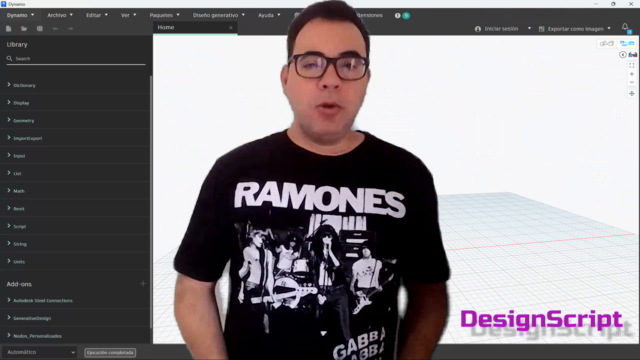Open file using folder toolbar icon
This screenshot has width=640, height=360.
[24, 29]
